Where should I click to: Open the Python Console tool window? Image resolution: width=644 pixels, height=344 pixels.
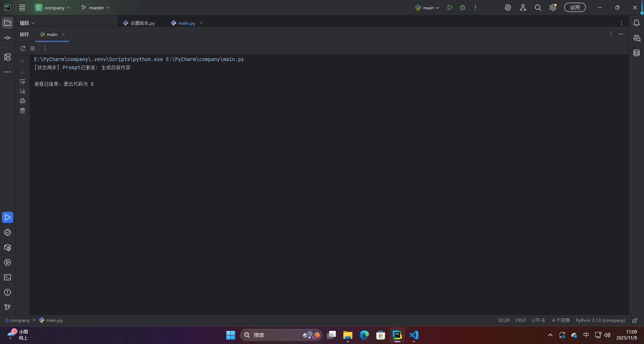7,232
